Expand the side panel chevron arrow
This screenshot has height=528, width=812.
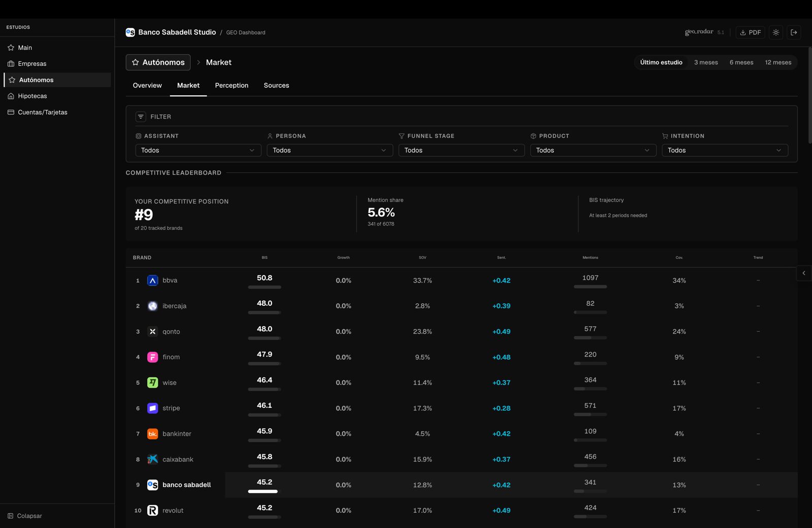click(804, 273)
